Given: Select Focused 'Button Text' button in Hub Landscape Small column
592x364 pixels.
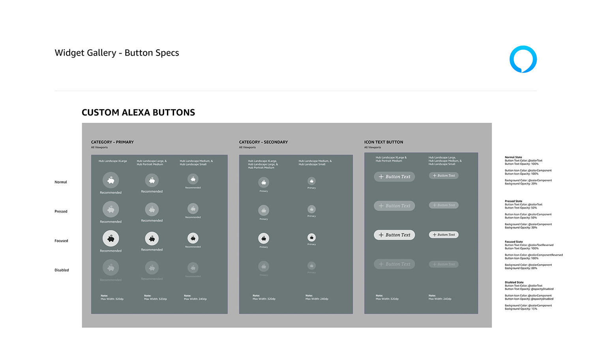Looking at the screenshot, I should click(444, 235).
